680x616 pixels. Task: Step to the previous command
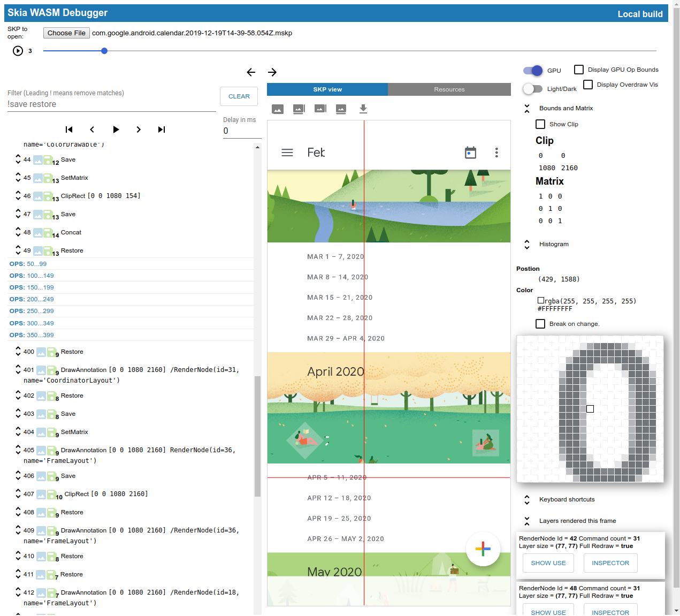point(92,130)
